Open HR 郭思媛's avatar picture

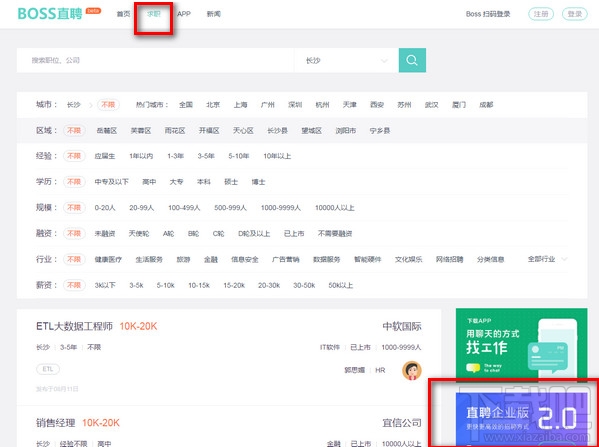click(x=412, y=370)
